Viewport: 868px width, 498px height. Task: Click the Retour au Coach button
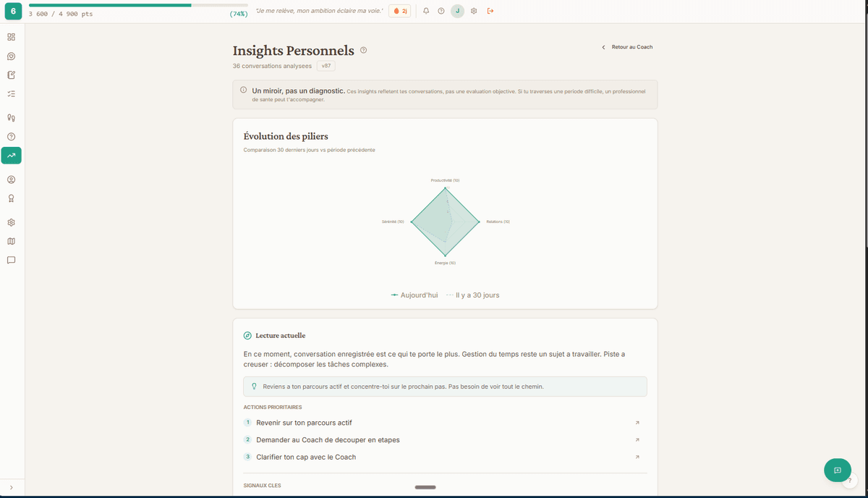tap(626, 46)
